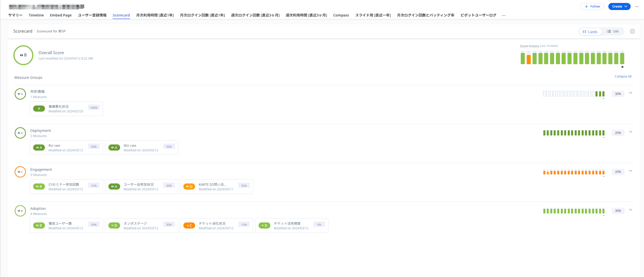This screenshot has width=644, height=277.
Task: Click the Collapse All link
Action: [x=623, y=76]
